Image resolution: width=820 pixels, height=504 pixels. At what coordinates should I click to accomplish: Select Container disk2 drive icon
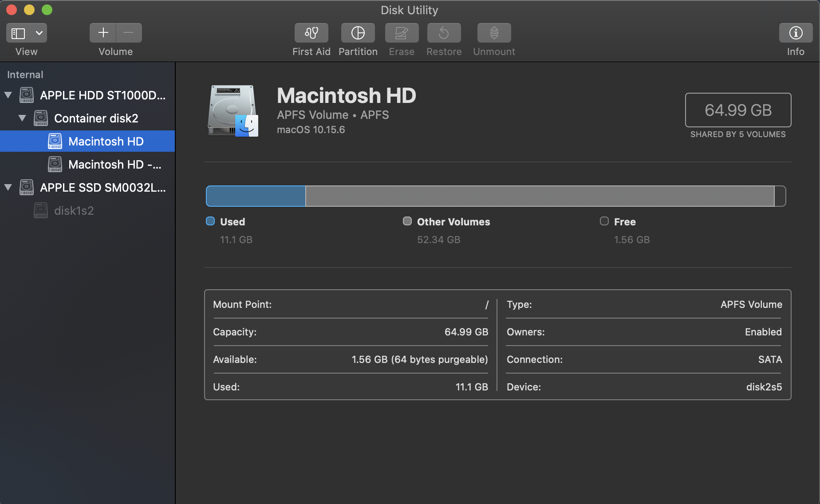coord(41,118)
